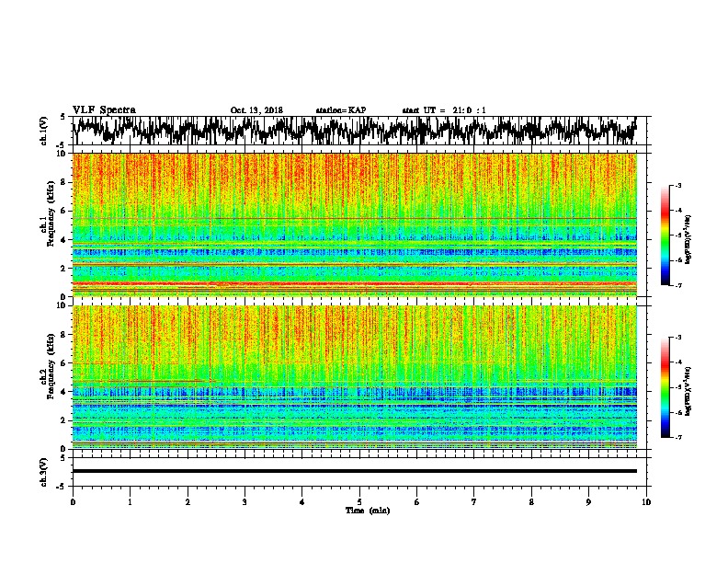Select the "start UT = 21:0 :1" text
Image resolution: width=728 pixels, height=563 pixels.
click(x=444, y=110)
